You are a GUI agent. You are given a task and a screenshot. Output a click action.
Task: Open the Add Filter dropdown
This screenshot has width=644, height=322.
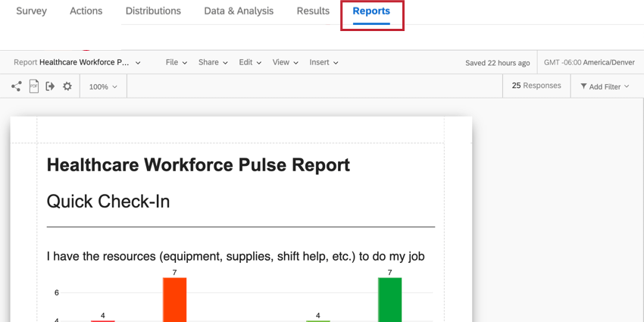coord(605,86)
